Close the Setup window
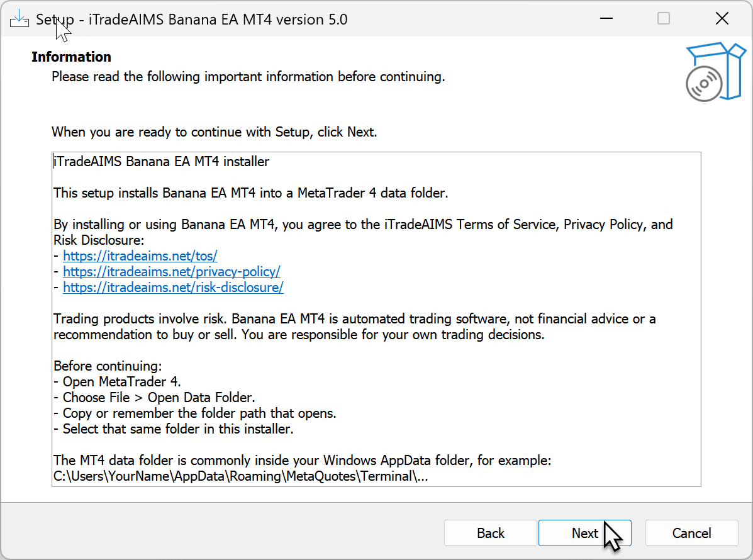 pos(722,19)
